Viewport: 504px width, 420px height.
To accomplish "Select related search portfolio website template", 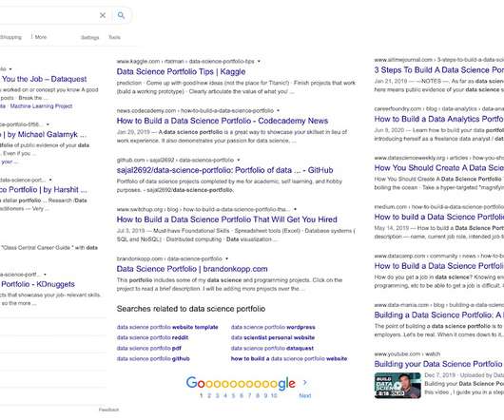I will tap(167, 327).
